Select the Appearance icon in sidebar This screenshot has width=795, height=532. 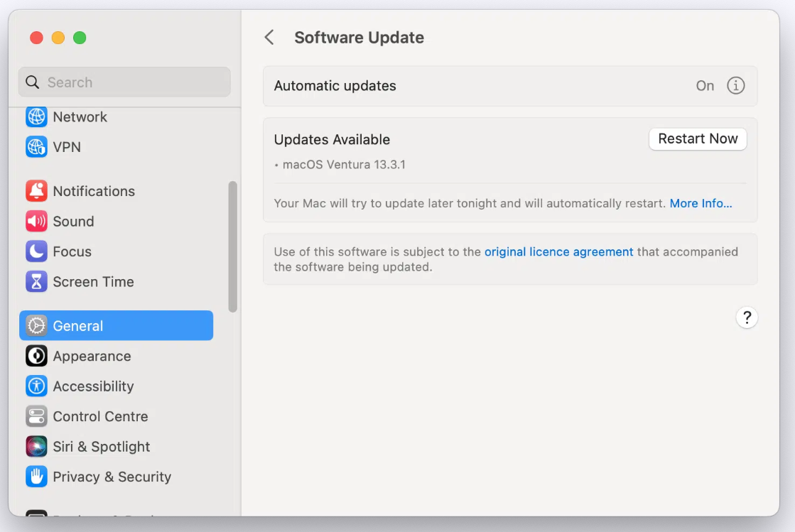coord(36,356)
